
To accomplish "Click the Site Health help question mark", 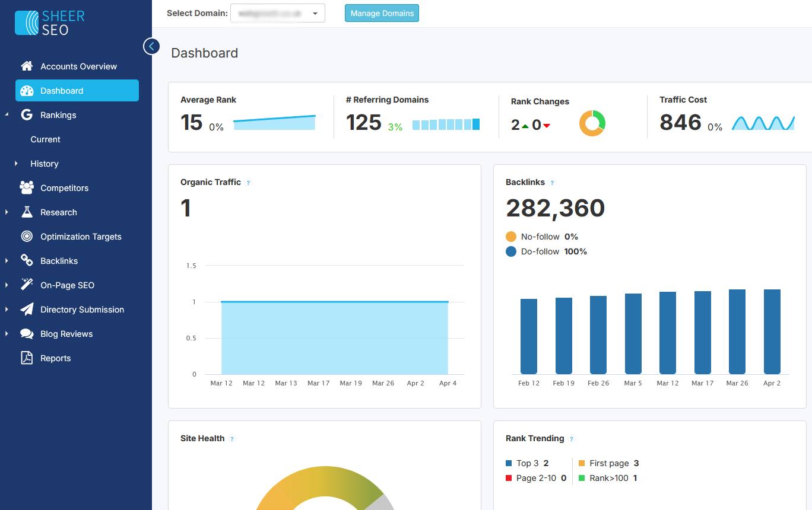I will coord(232,439).
